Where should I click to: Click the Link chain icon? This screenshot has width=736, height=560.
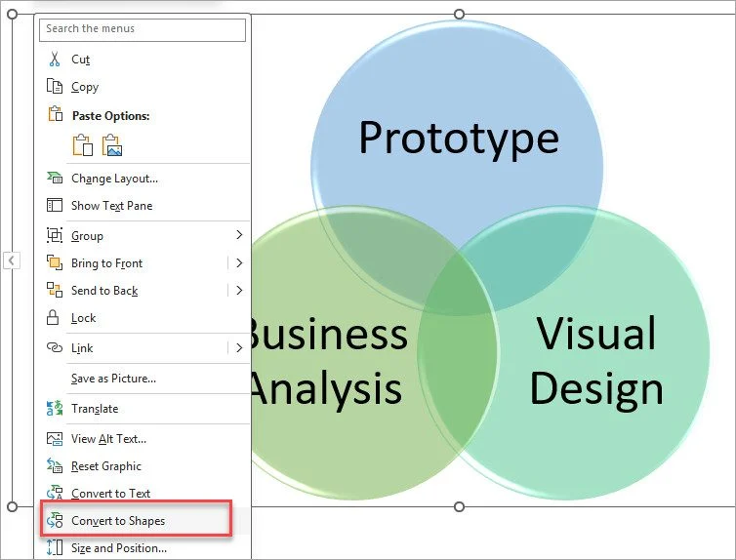click(55, 347)
